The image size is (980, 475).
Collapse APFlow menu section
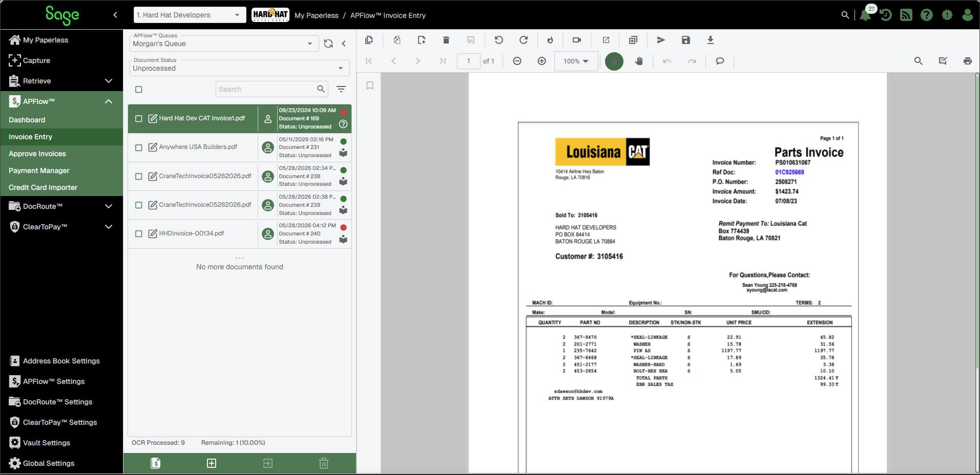(x=109, y=101)
